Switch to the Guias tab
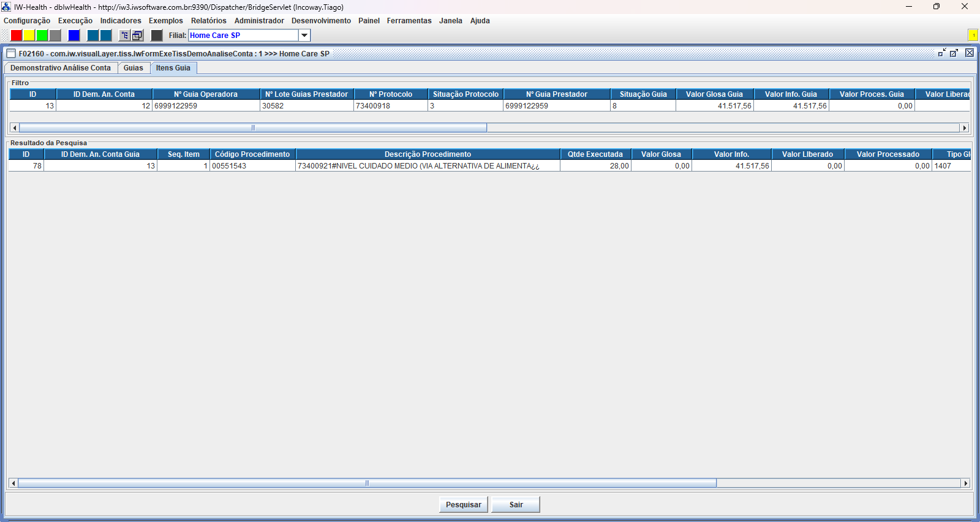Image resolution: width=980 pixels, height=522 pixels. coord(133,68)
